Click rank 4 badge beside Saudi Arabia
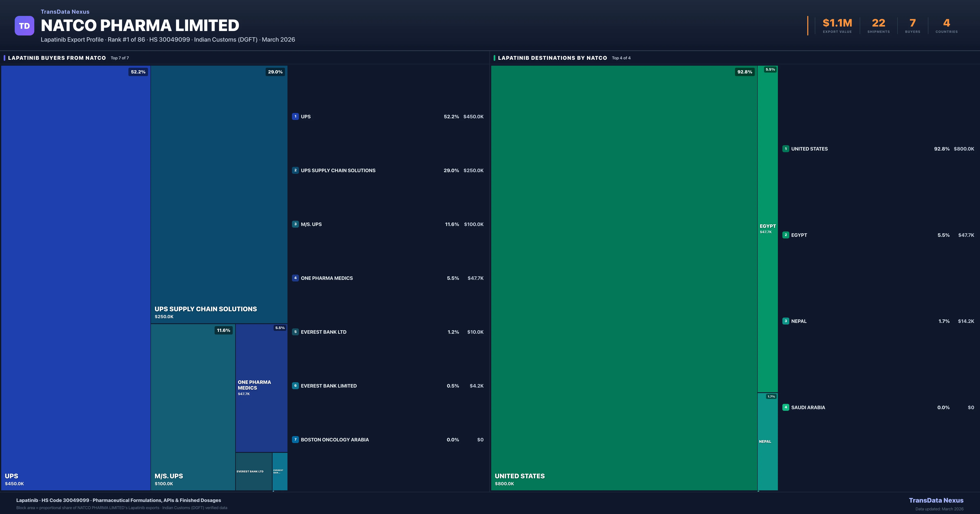This screenshot has height=514, width=980. point(786,407)
